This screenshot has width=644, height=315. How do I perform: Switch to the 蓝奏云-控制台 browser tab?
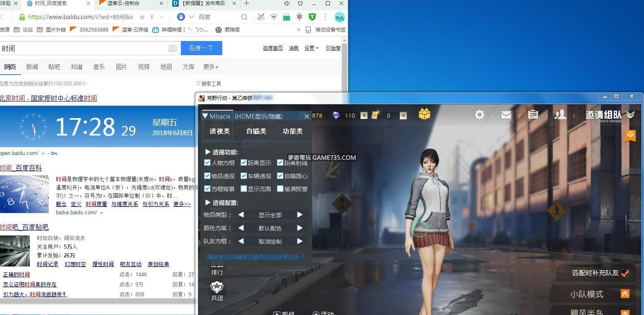[x=131, y=4]
